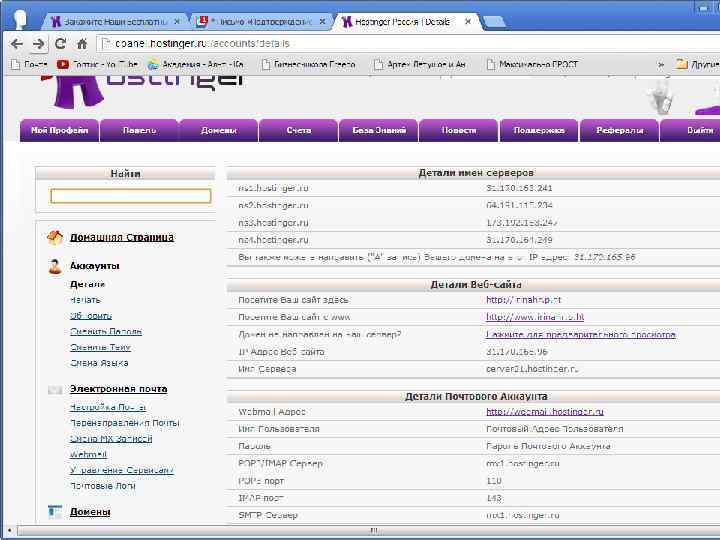Screen dimensions: 720x540
Task: Click the Домашняя Страница house icon
Action: pos(55,237)
